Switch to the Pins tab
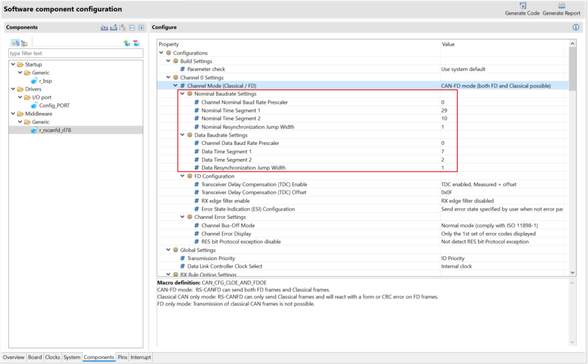Image resolution: width=588 pixels, height=364 pixels. (x=122, y=357)
